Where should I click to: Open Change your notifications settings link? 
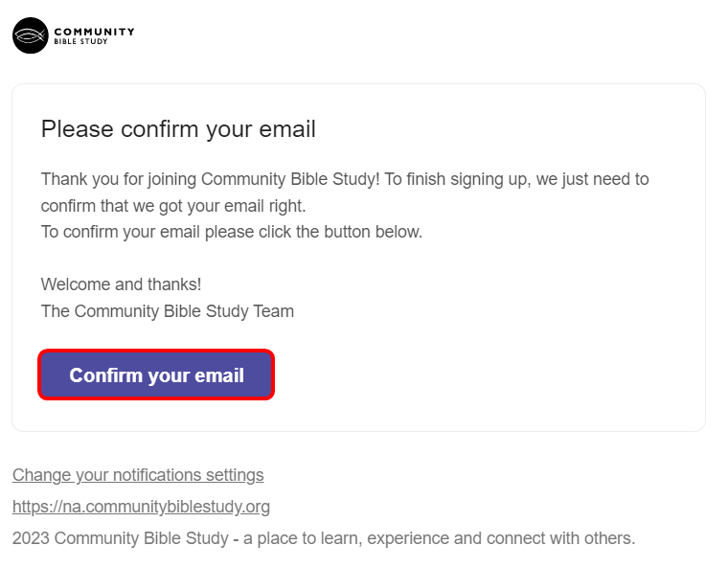pyautogui.click(x=138, y=475)
